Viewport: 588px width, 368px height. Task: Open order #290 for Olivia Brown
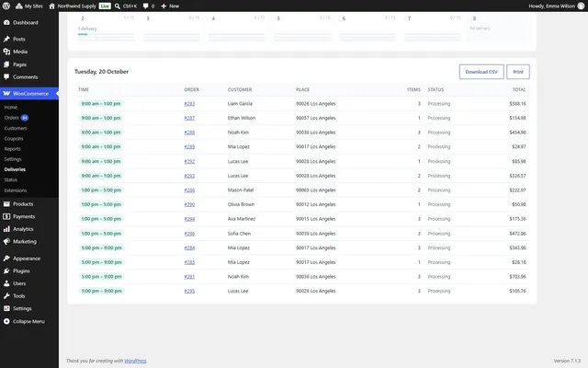189,204
